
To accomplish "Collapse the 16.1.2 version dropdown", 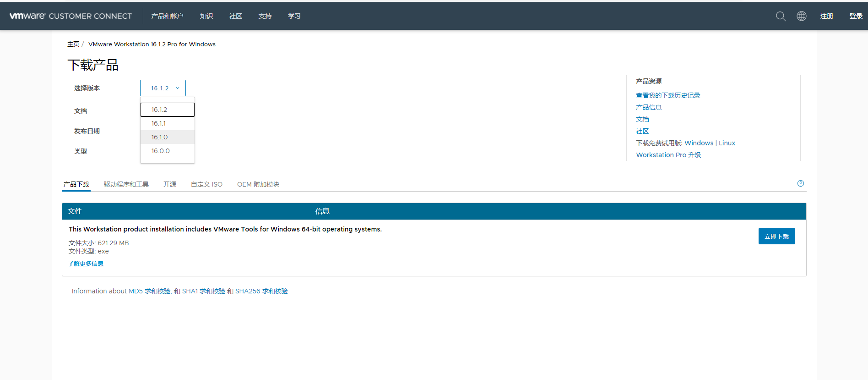I will click(163, 88).
